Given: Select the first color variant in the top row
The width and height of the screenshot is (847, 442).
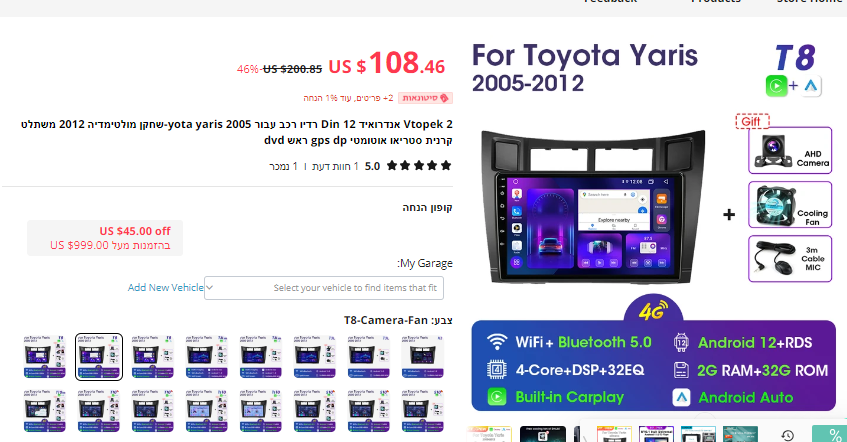Looking at the screenshot, I should point(45,357).
